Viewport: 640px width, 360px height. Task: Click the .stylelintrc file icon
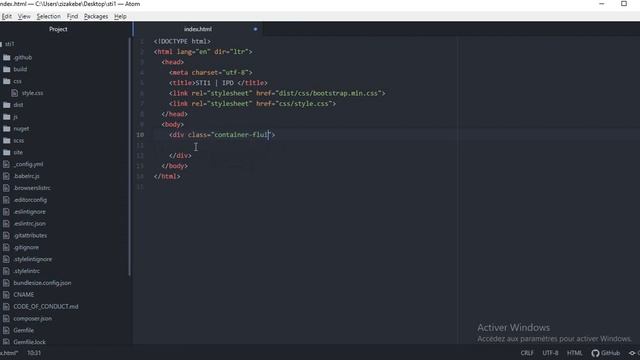tap(6, 271)
